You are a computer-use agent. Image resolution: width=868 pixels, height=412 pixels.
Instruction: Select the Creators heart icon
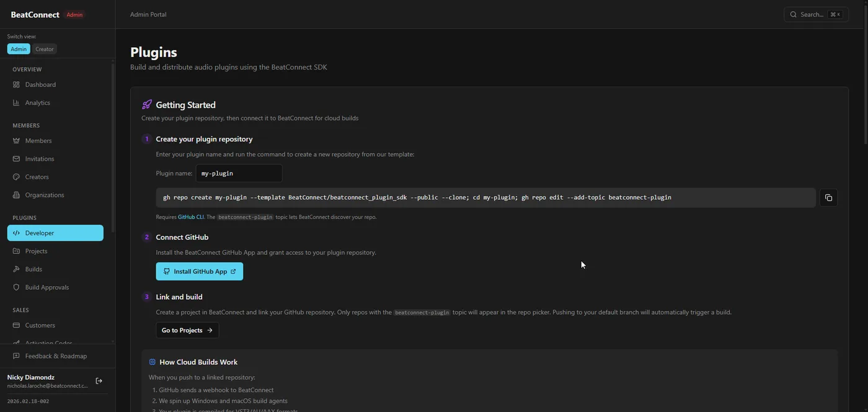tap(16, 177)
